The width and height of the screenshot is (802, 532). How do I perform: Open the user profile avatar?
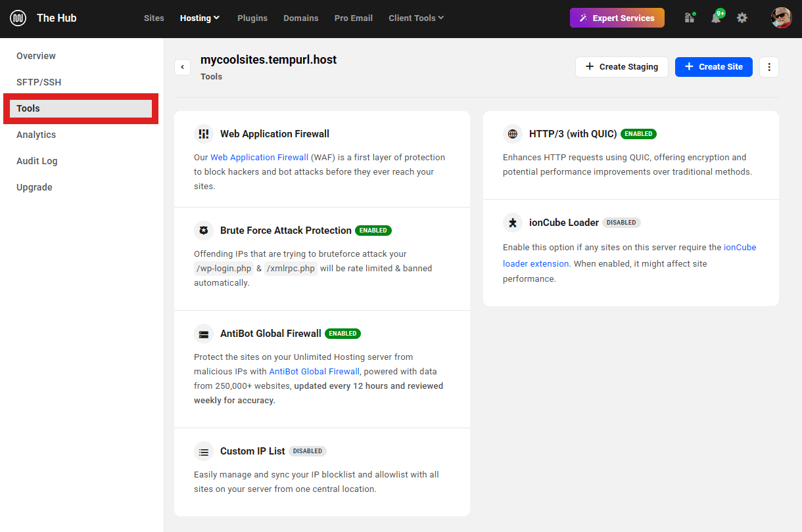[781, 18]
